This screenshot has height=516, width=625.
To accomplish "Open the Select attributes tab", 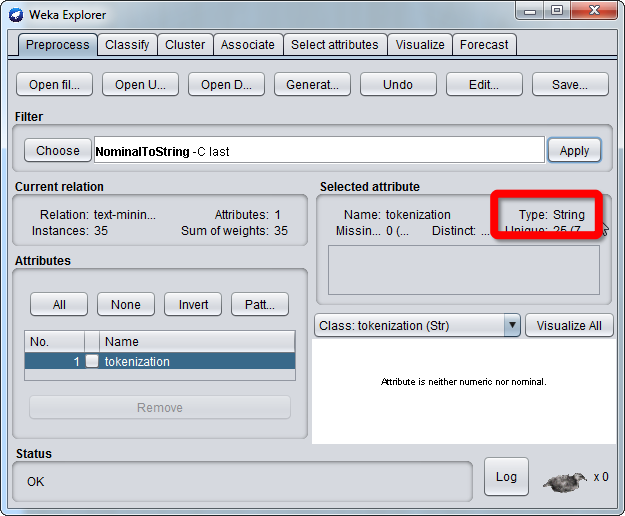I will click(x=335, y=45).
